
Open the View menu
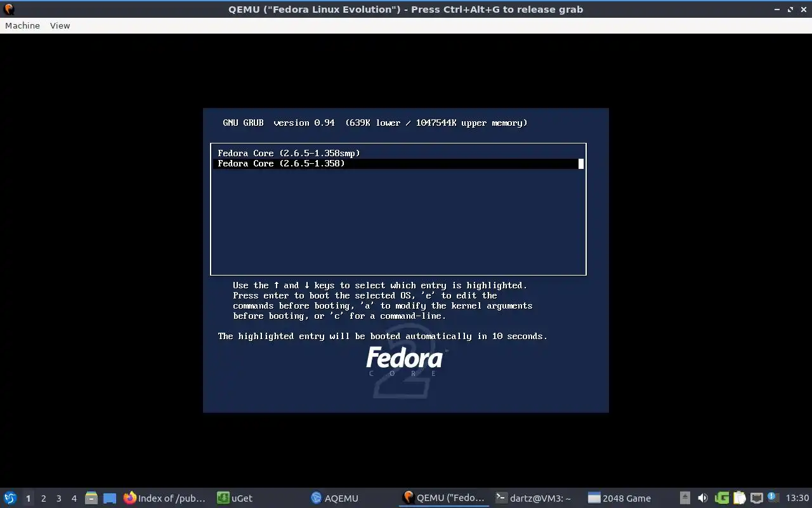(x=60, y=25)
